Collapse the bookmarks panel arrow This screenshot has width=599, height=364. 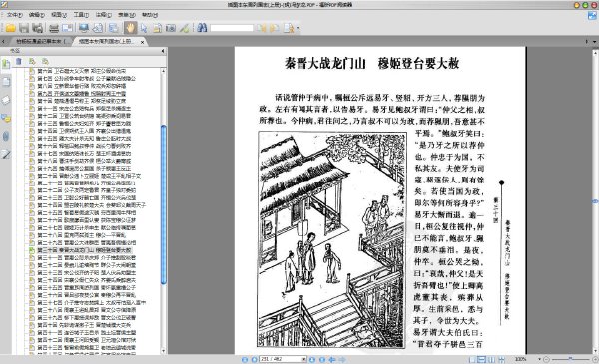[163, 51]
